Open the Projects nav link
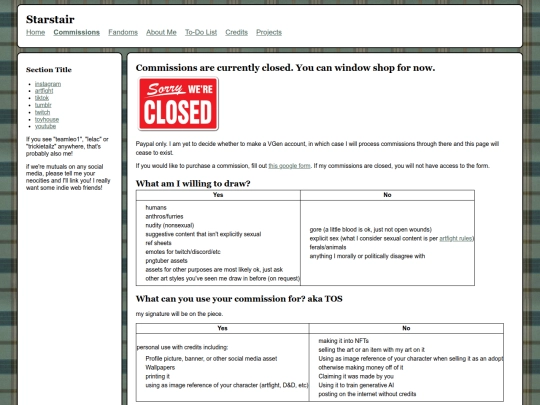540x405 pixels. (x=269, y=32)
